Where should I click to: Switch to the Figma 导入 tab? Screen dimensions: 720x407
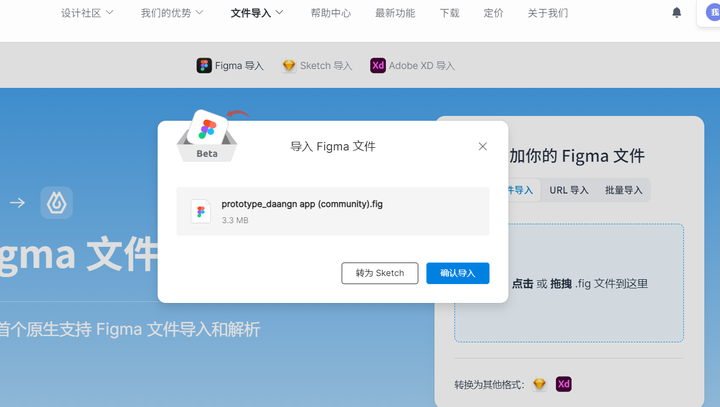pyautogui.click(x=230, y=66)
